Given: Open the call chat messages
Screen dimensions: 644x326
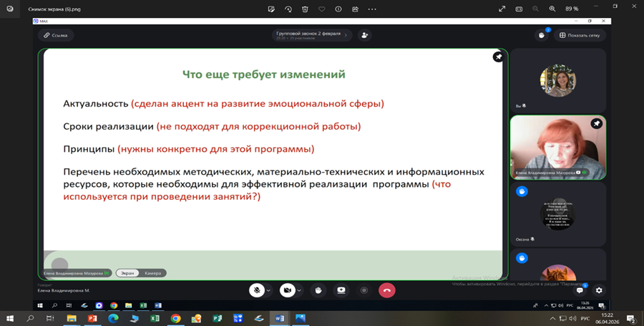Looking at the screenshot, I should pyautogui.click(x=580, y=290).
